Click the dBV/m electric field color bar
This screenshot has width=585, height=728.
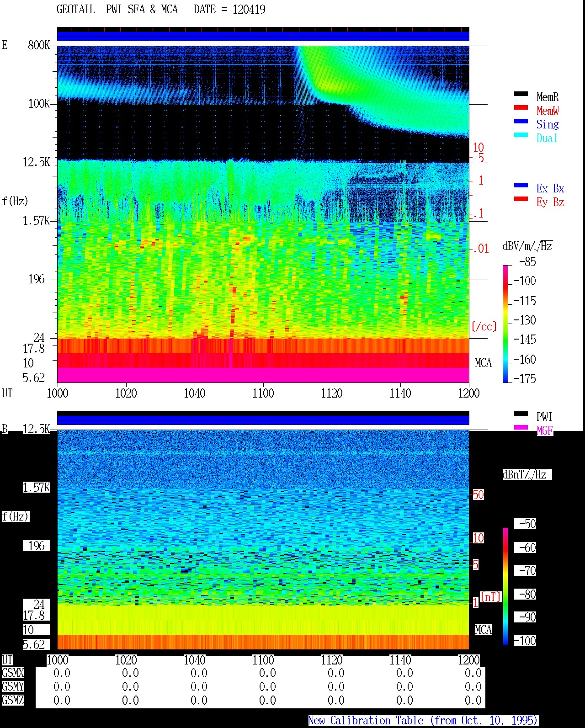505,324
